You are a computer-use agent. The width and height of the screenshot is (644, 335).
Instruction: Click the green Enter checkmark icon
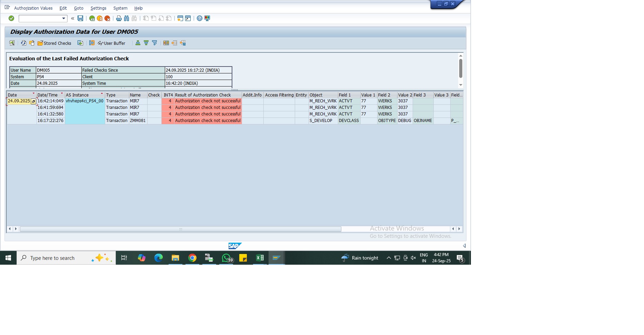(x=11, y=18)
